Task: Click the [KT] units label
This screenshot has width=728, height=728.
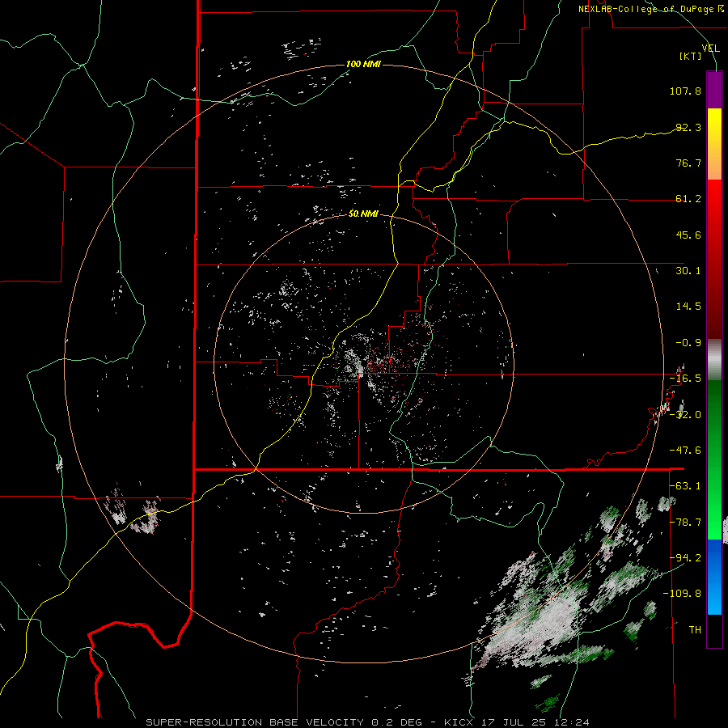Action: click(691, 56)
